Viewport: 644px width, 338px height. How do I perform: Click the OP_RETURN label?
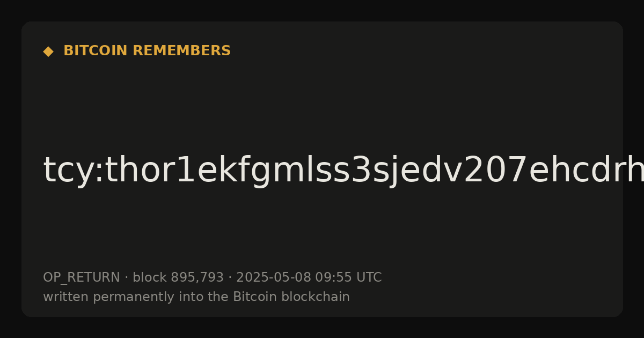click(x=81, y=278)
